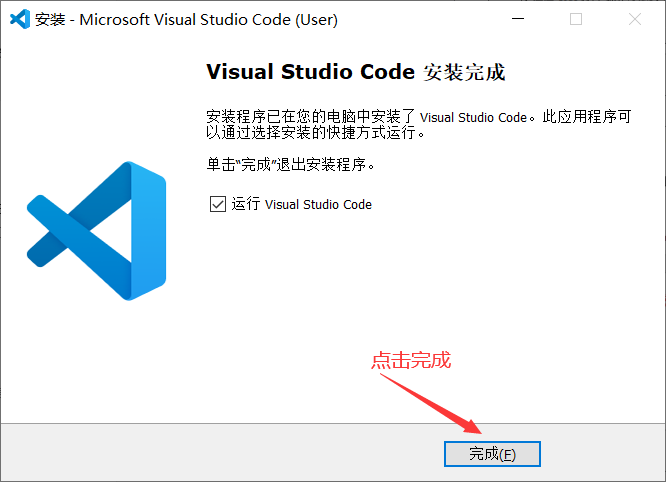
Task: Click the red 点击完成 annotation text
Action: tap(411, 360)
